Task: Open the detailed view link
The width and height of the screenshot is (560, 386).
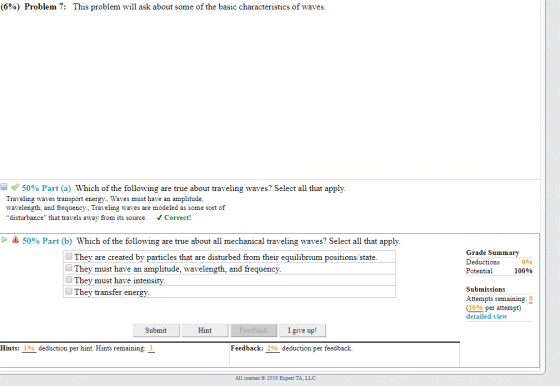Action: pos(486,316)
